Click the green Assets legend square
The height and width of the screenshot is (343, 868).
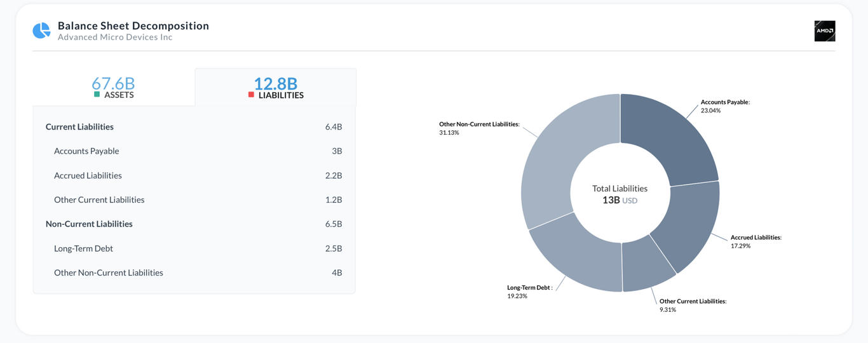pyautogui.click(x=97, y=95)
